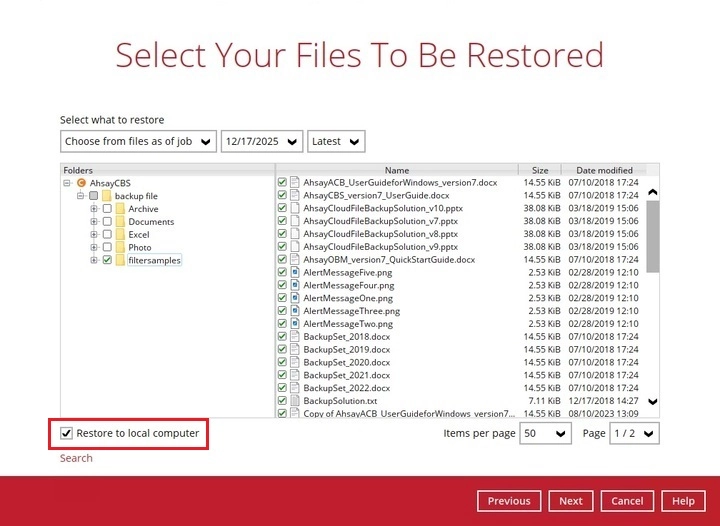
Task: Click the Photo folder icon
Action: click(120, 247)
